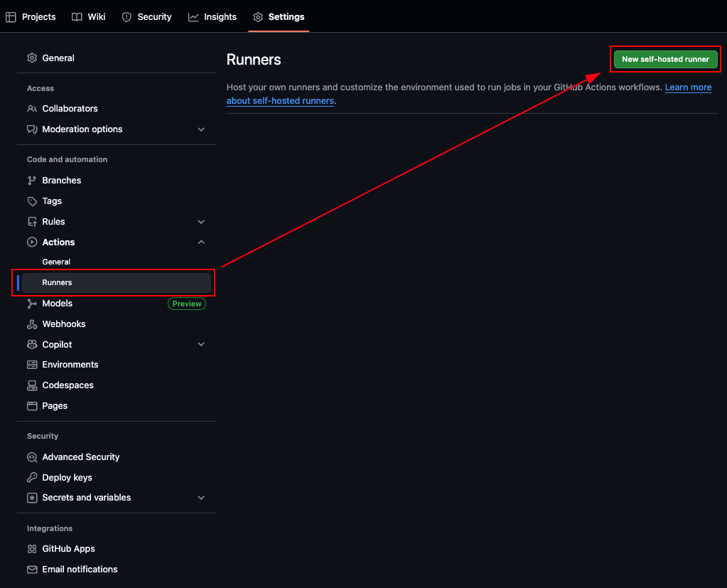727x588 pixels.
Task: Collapse the Actions section chevron
Action: coord(201,242)
